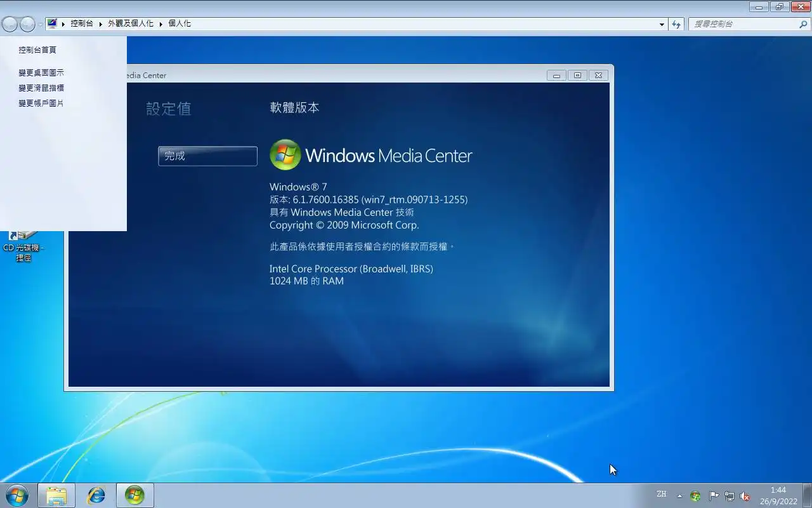Minimize the Control Panel window

[759, 7]
